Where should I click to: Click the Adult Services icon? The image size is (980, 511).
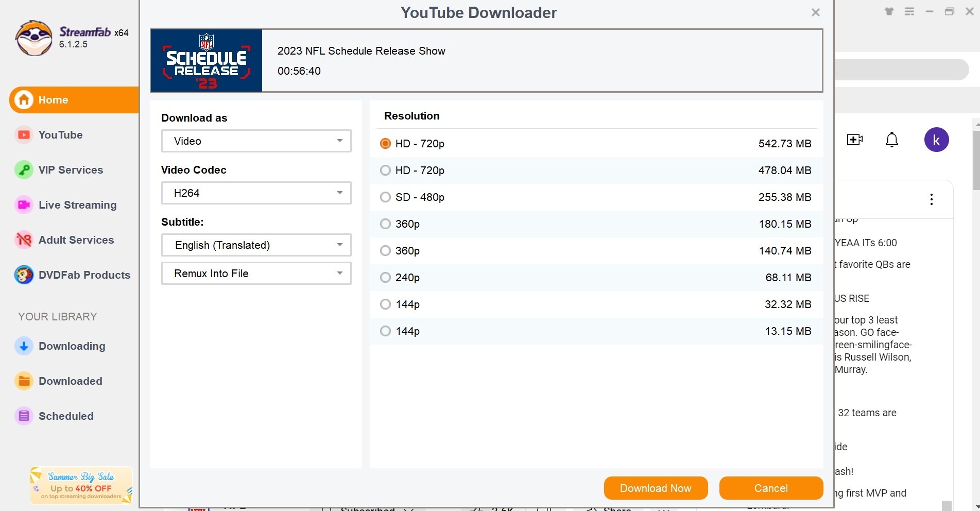coord(24,240)
